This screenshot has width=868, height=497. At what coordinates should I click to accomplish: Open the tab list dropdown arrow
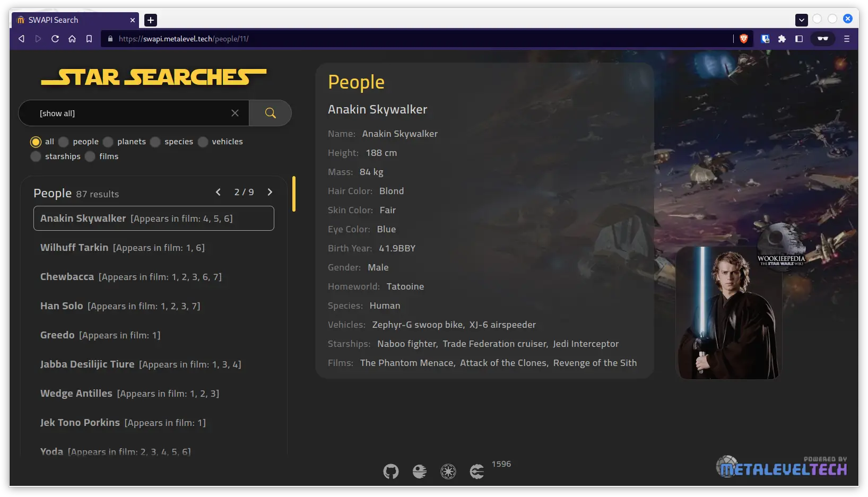point(802,20)
